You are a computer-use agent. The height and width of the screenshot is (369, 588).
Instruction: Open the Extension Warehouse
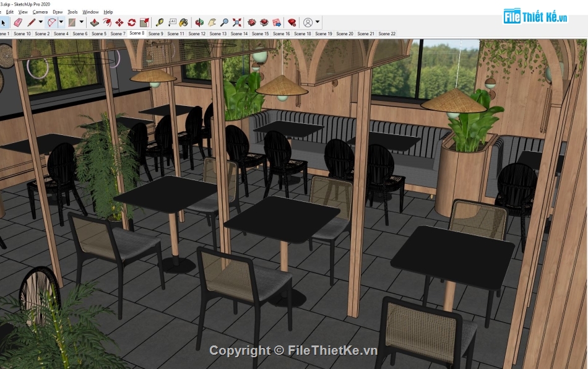(x=264, y=23)
